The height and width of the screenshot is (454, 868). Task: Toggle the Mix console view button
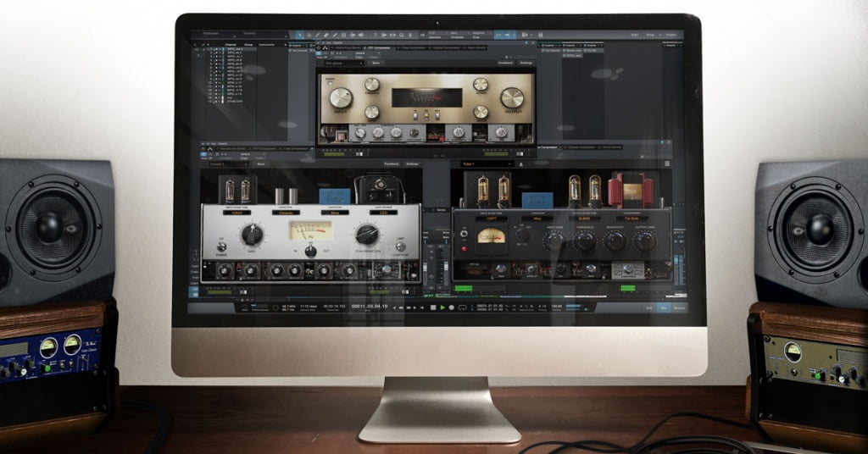[664, 307]
